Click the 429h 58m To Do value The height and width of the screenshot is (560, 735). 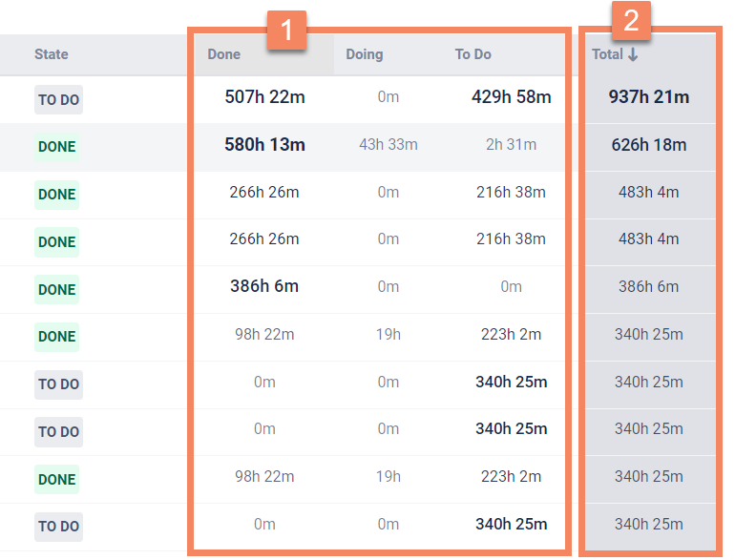click(511, 97)
